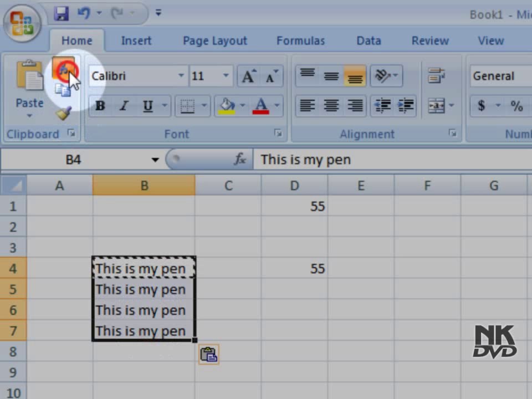Apply Accounting dollar number format
Screen dimensions: 532x399
(x=481, y=106)
